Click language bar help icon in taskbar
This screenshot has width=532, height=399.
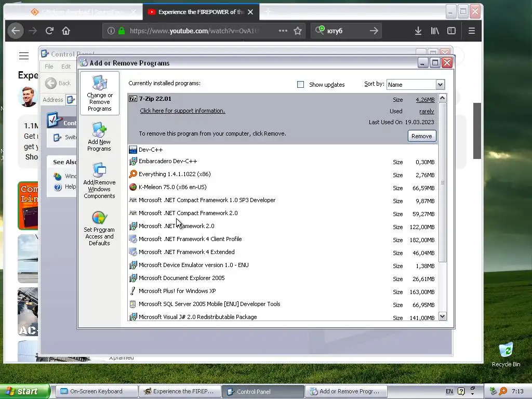(461, 391)
